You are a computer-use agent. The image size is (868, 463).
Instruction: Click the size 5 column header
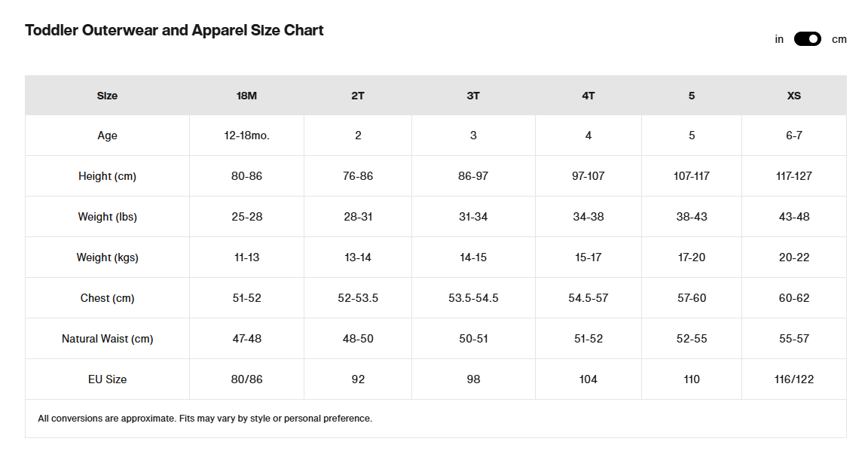click(692, 96)
